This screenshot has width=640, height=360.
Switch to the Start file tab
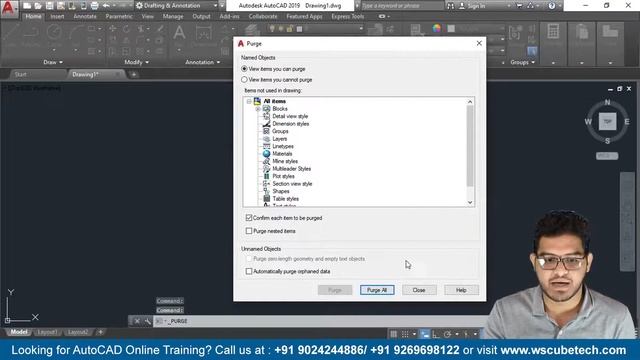20,74
